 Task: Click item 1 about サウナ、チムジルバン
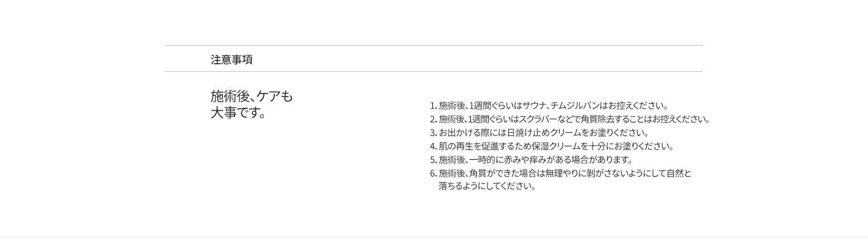[x=553, y=106]
